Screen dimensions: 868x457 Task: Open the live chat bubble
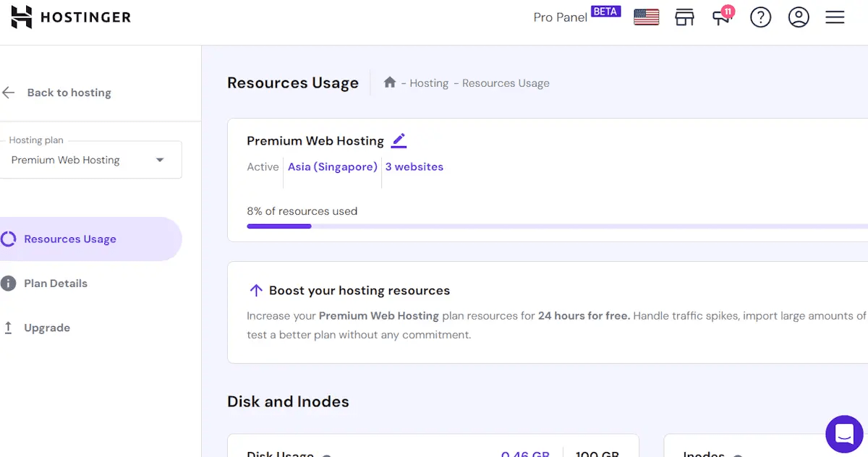point(844,434)
